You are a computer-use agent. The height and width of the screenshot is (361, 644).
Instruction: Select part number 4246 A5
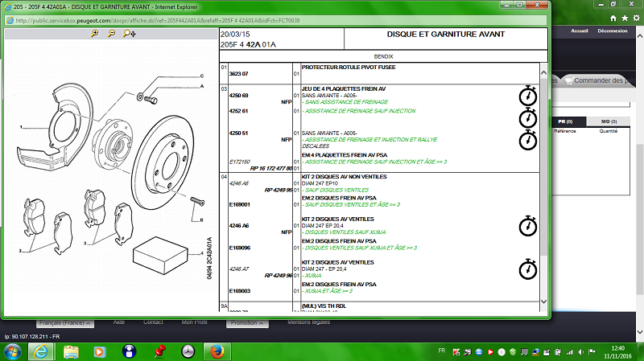239,183
